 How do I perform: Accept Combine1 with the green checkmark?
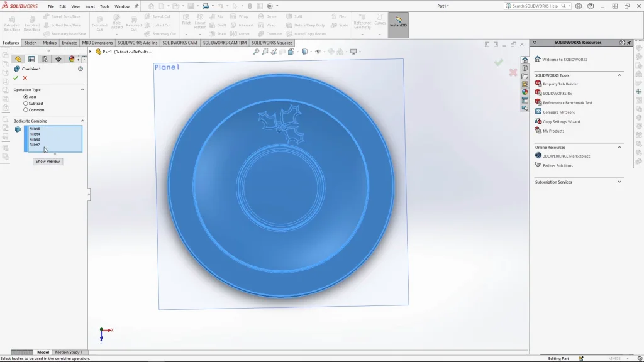coord(16,78)
